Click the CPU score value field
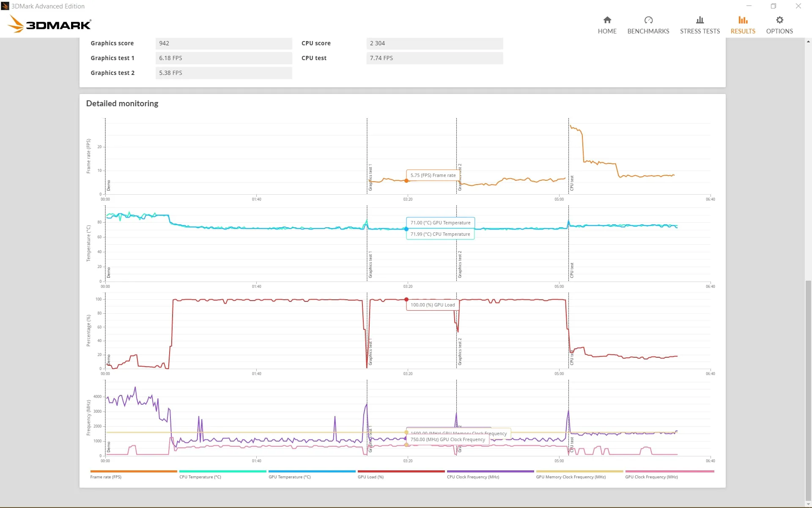The image size is (812, 508). (x=435, y=43)
